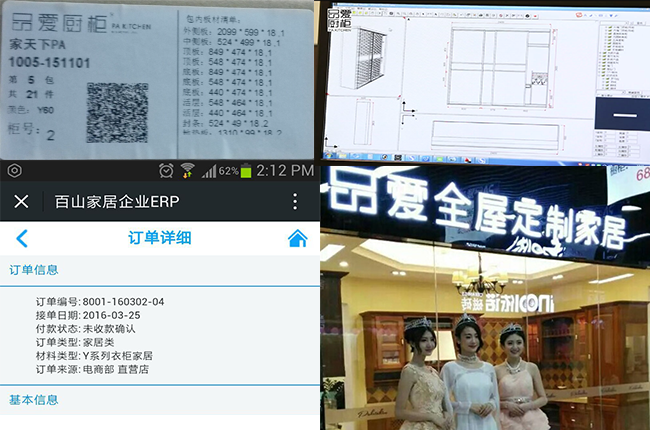
Task: Click the dark preview panel in CAD window
Action: tap(622, 114)
